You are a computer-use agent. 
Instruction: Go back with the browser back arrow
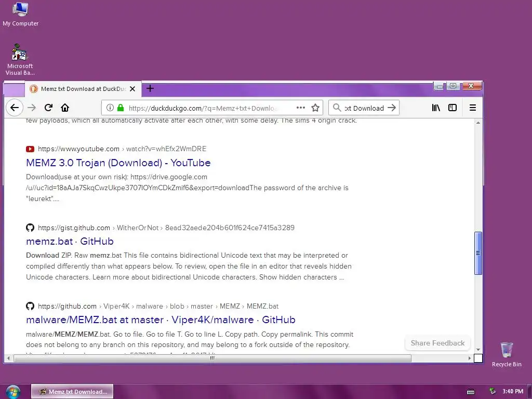14,108
